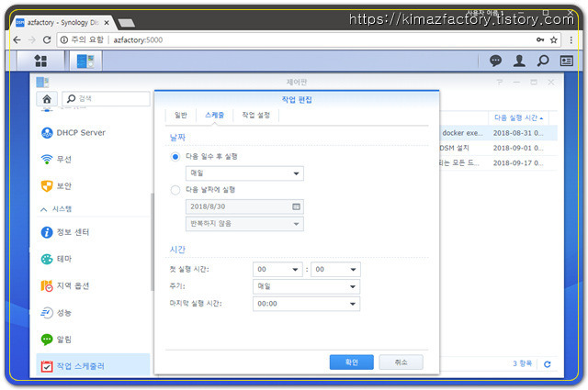Select the DSM 설치 task row
Screen dimensions: 588x390
click(498, 148)
